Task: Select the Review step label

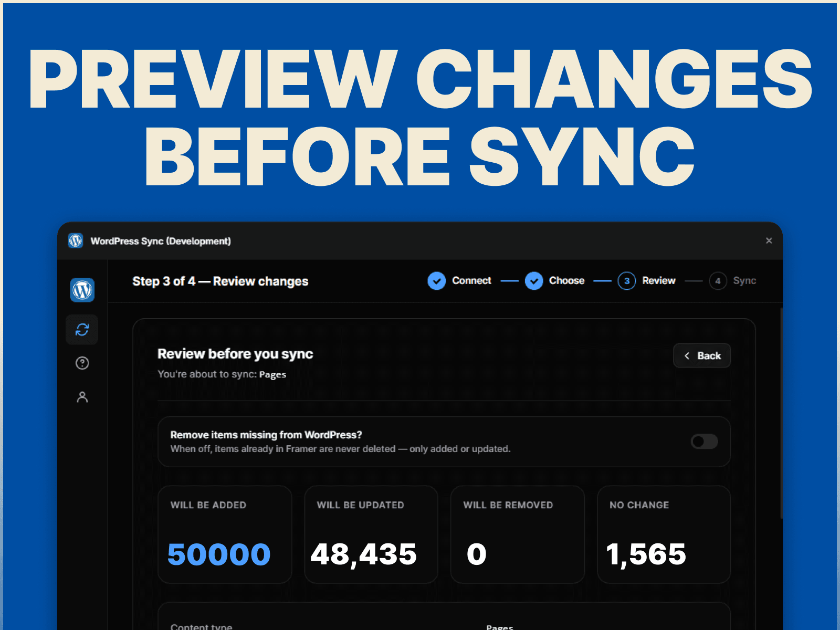Action: (659, 281)
